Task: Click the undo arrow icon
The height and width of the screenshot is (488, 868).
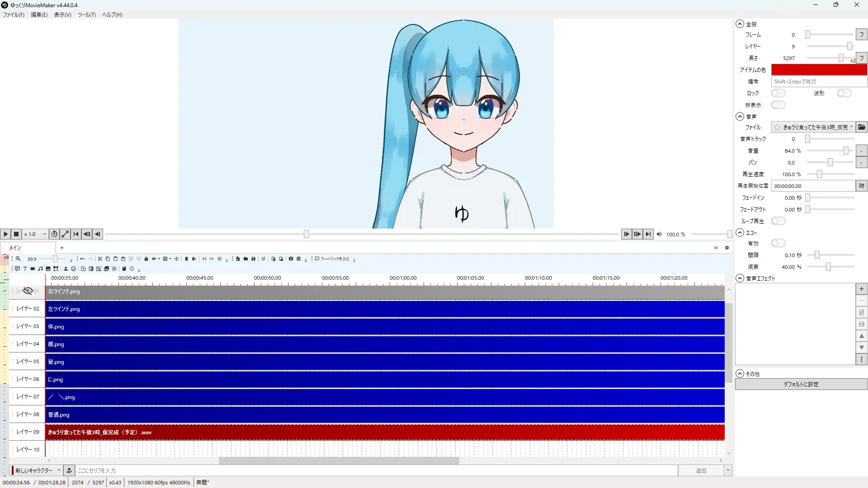Action: coord(82,259)
